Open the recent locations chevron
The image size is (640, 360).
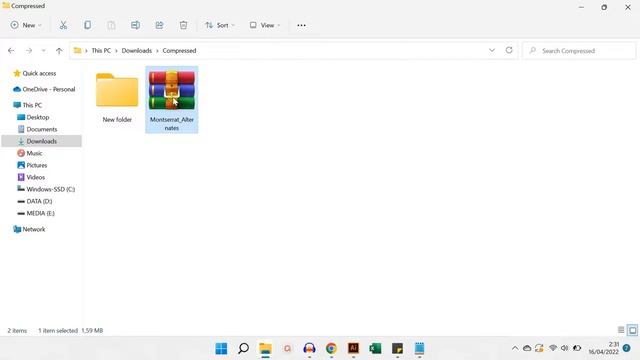point(43,51)
